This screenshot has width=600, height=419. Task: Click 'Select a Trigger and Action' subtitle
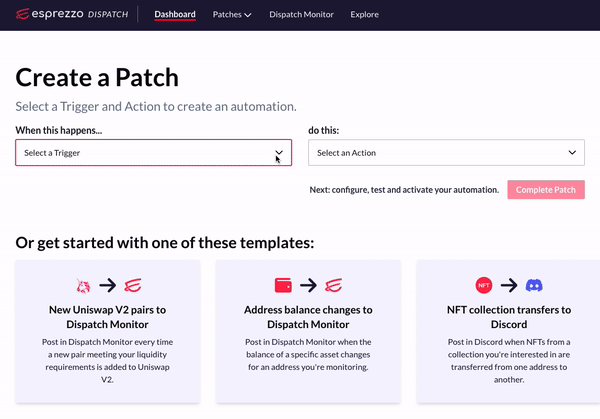point(156,106)
